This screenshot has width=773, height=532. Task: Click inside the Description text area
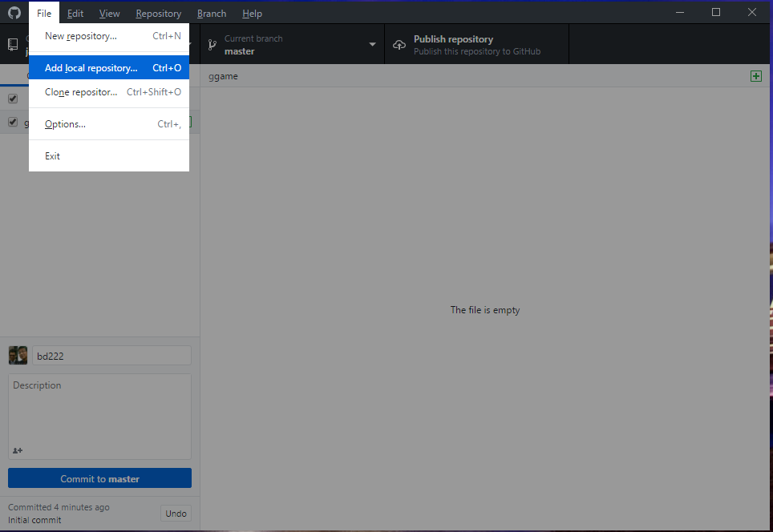point(99,413)
